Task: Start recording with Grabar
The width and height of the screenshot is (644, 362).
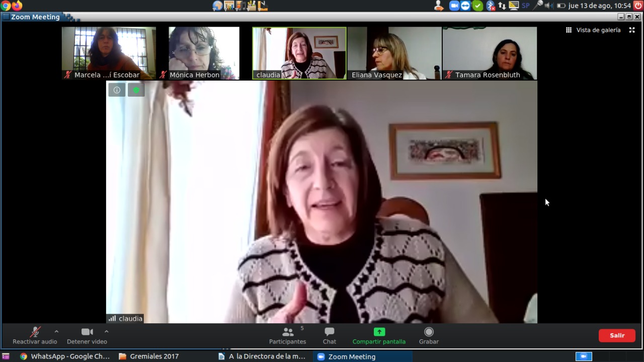Action: tap(429, 335)
